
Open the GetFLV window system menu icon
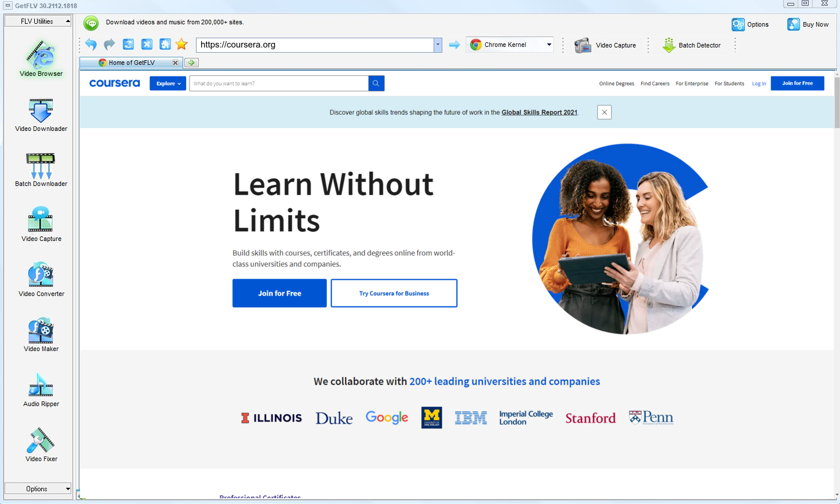coord(8,5)
